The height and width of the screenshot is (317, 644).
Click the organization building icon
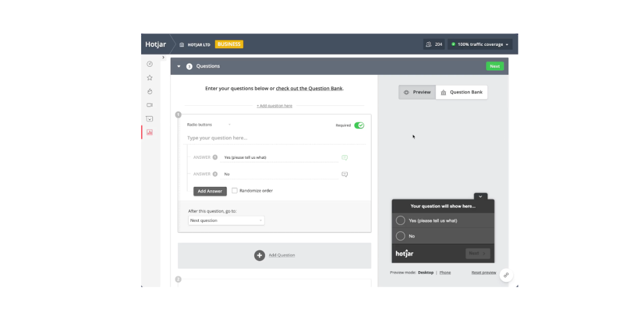182,45
